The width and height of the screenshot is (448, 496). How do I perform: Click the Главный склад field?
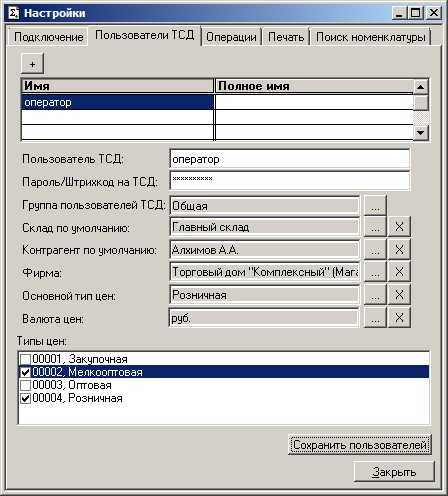click(x=264, y=227)
